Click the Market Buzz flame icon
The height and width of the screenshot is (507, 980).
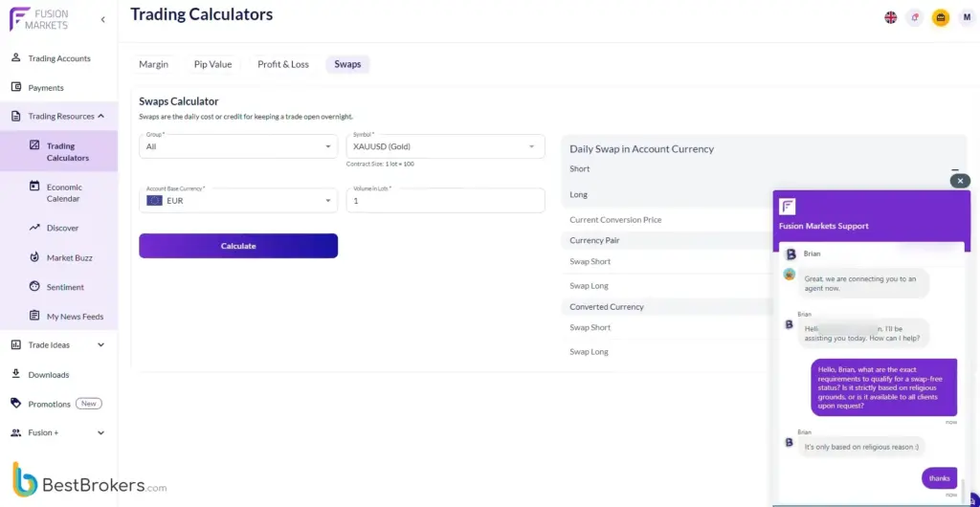(x=35, y=257)
